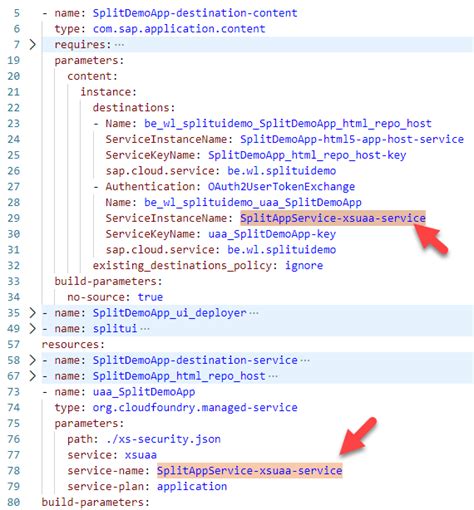This screenshot has height=510, width=474.
Task: Click the highlighted ServiceInstanceName value SplitAppService-xsuaa-service
Action: (333, 218)
